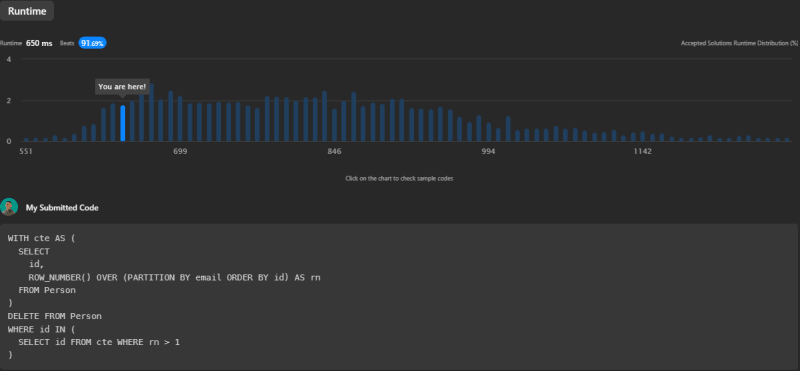This screenshot has height=371, width=800.
Task: Open the Runtime tab
Action: tap(27, 11)
